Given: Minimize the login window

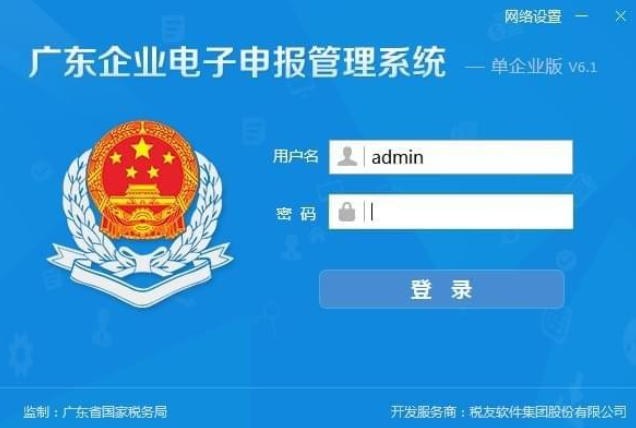Looking at the screenshot, I should [x=582, y=16].
